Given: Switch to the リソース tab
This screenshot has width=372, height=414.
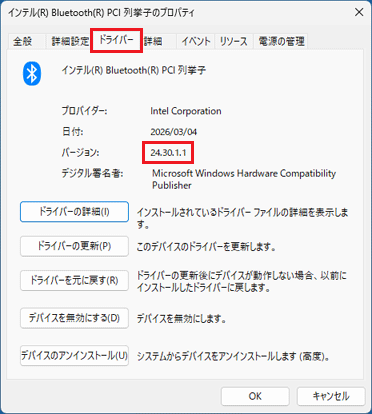Looking at the screenshot, I should click(x=234, y=41).
